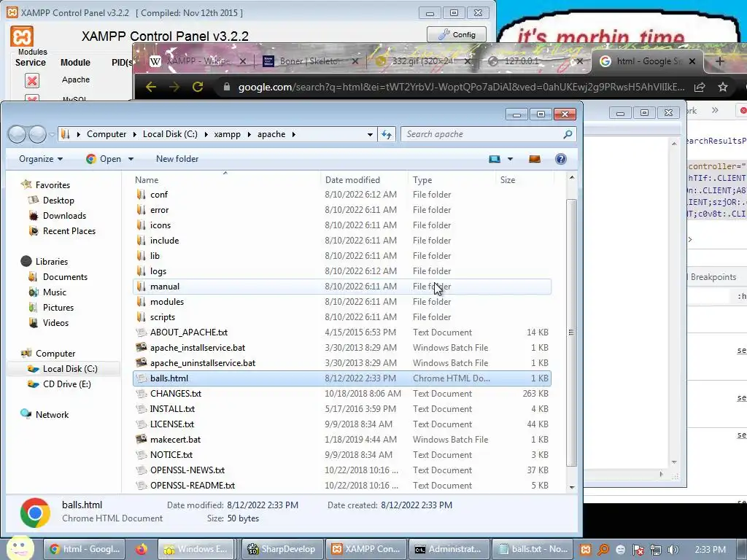Expand breadcrumb arrow after apache
The width and height of the screenshot is (747, 560).
294,134
